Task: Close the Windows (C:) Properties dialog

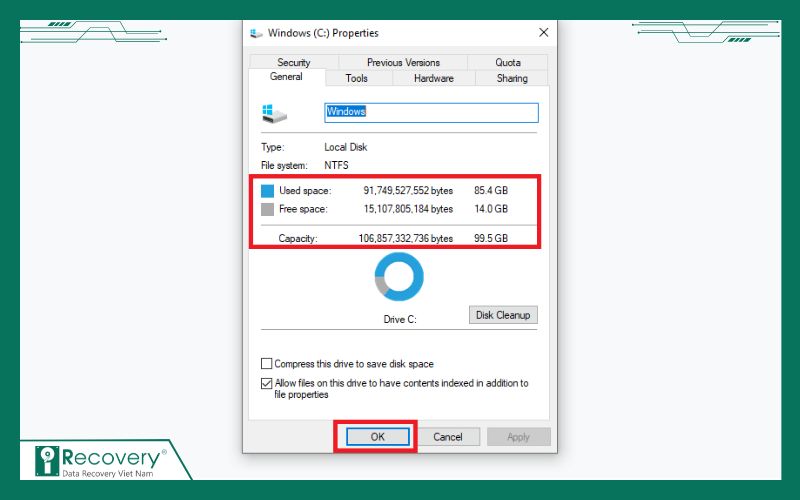Action: (x=543, y=33)
